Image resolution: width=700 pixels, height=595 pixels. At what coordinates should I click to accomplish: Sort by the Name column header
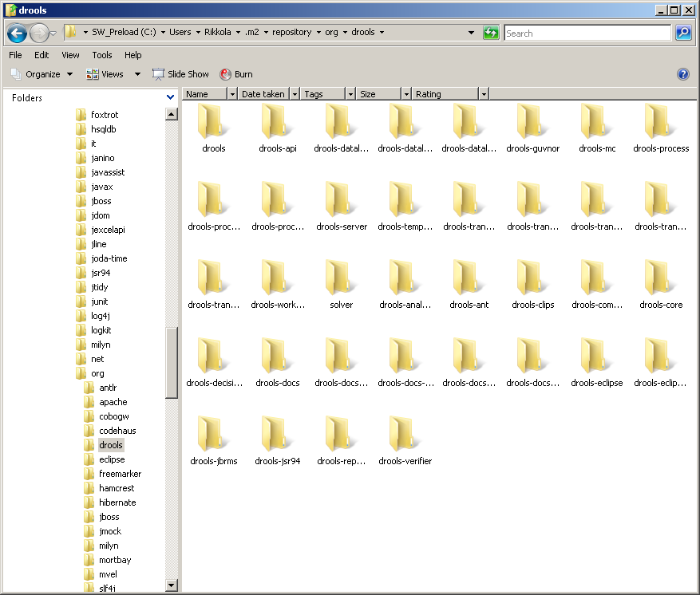205,93
